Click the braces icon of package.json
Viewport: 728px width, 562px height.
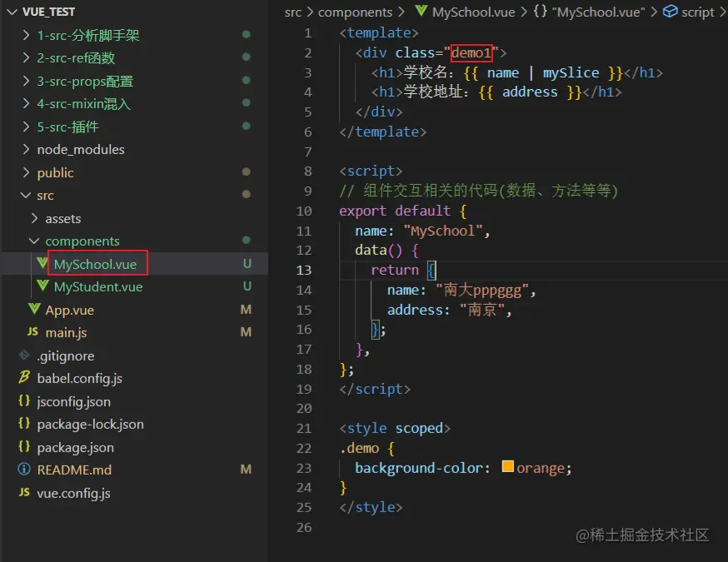(24, 446)
